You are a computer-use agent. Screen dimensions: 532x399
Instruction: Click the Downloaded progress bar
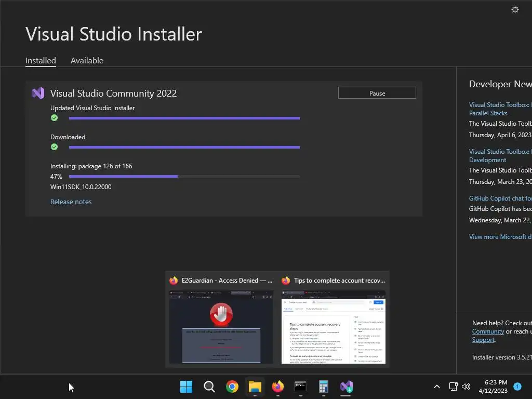click(184, 147)
